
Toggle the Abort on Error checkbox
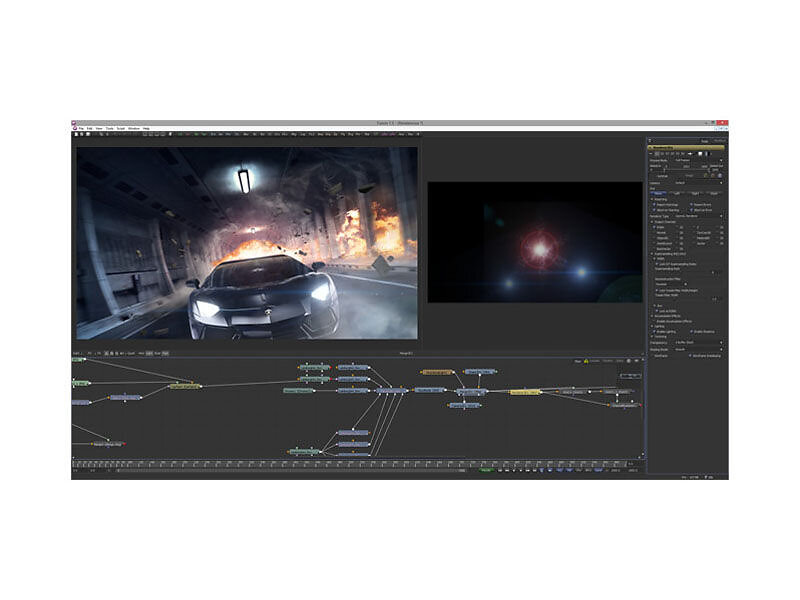[x=692, y=210]
